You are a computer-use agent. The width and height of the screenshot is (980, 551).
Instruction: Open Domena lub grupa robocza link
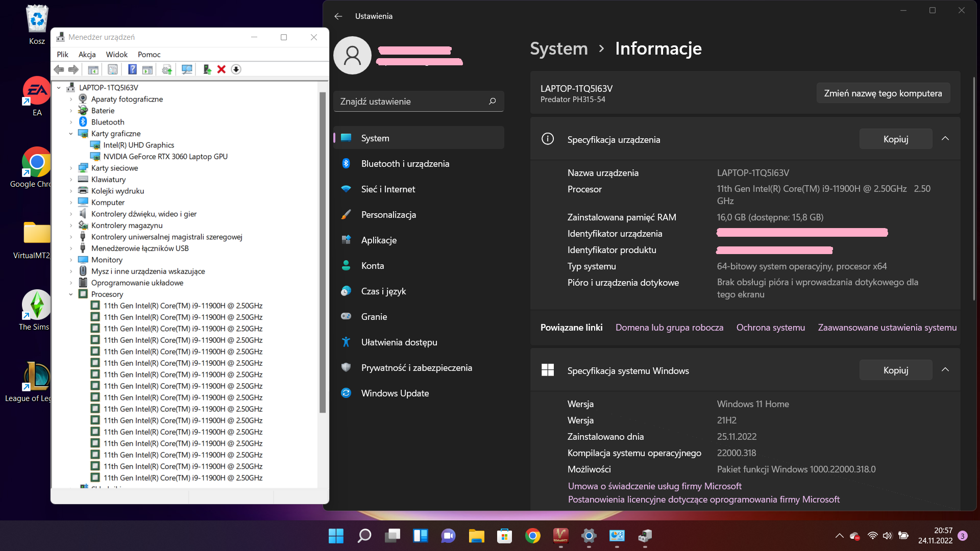[x=669, y=328]
